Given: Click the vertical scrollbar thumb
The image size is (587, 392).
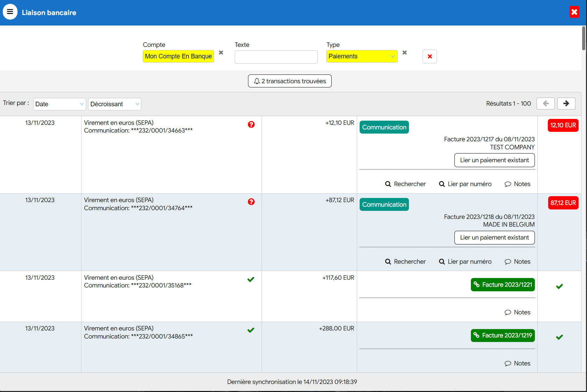Looking at the screenshot, I should 584,38.
